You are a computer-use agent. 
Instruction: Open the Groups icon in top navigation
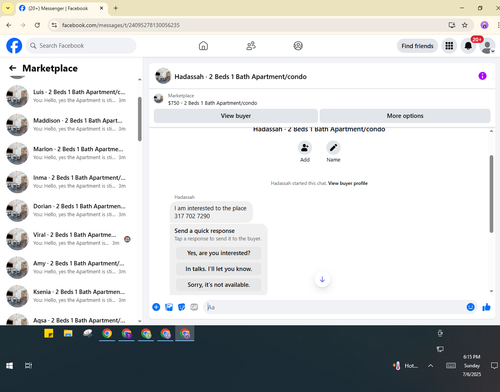click(298, 46)
